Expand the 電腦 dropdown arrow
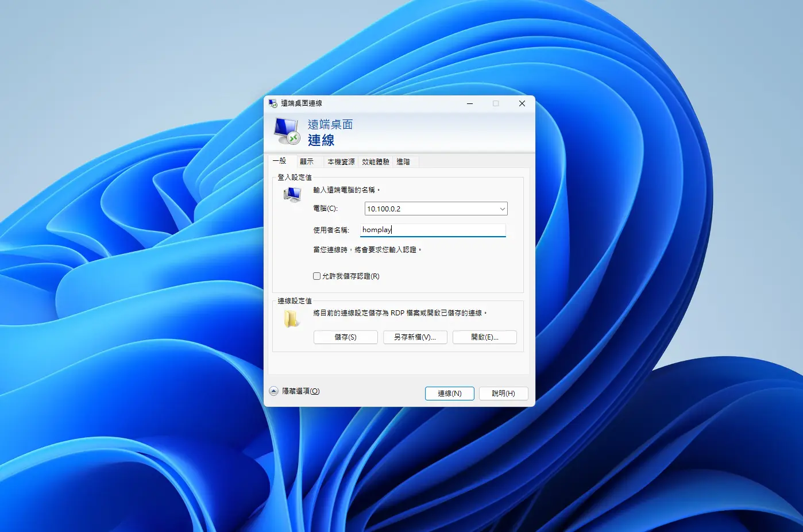 click(502, 209)
